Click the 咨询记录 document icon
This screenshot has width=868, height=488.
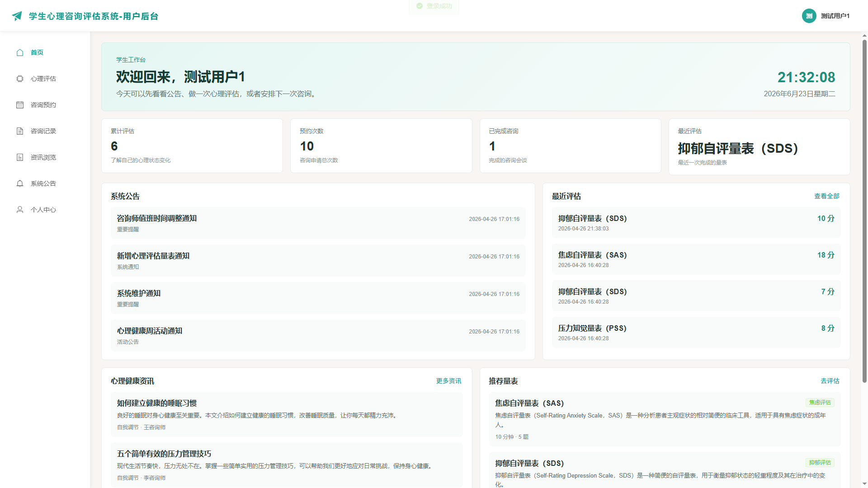click(20, 131)
